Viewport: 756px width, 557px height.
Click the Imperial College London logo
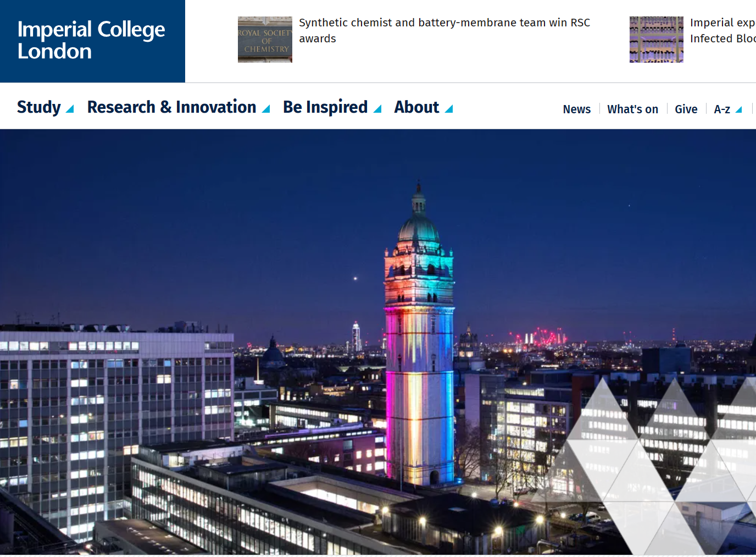pyautogui.click(x=91, y=40)
